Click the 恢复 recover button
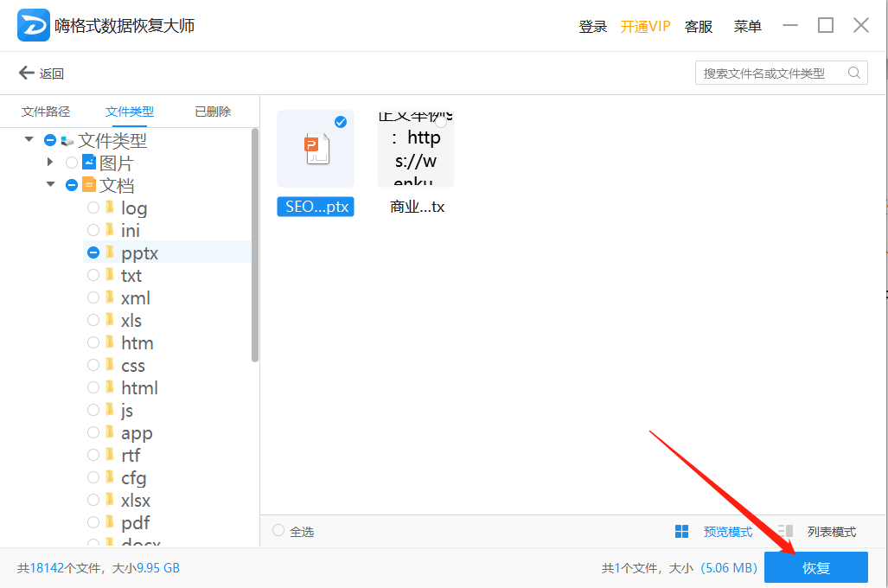888x588 pixels. click(x=816, y=567)
